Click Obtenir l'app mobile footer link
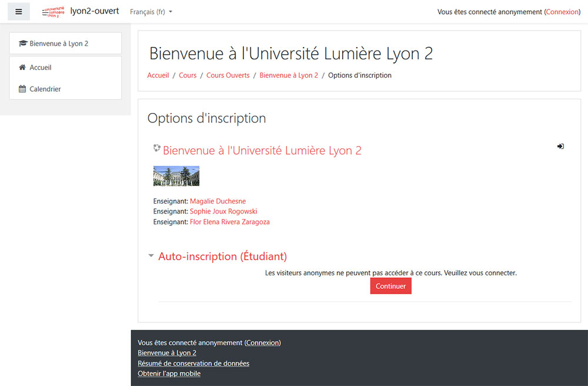588x386 pixels. [x=169, y=373]
